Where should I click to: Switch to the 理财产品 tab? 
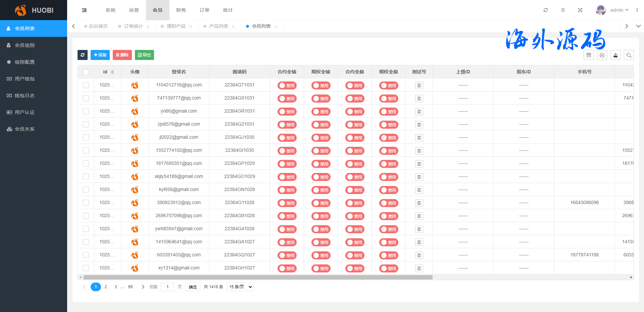[176, 26]
